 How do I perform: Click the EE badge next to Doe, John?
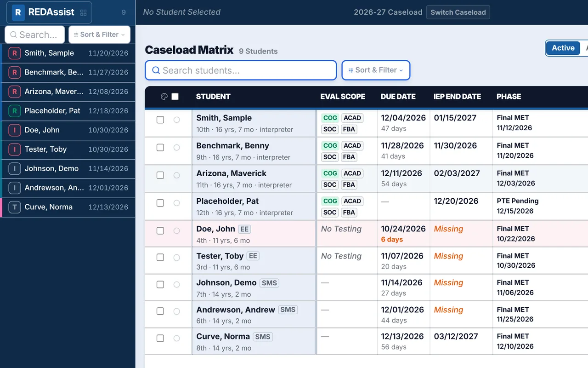[x=244, y=229]
